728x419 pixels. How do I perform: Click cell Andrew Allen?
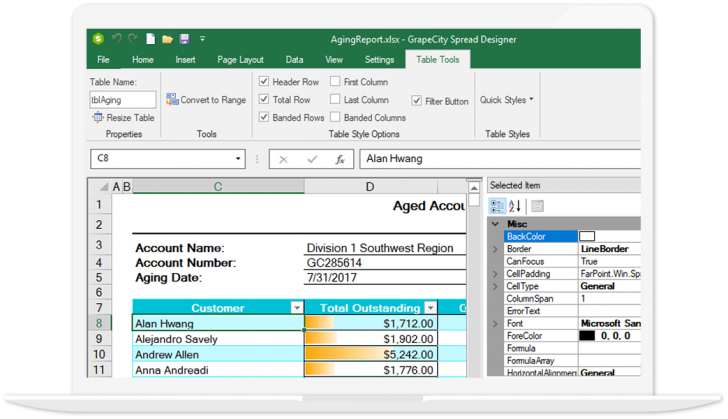(x=218, y=354)
